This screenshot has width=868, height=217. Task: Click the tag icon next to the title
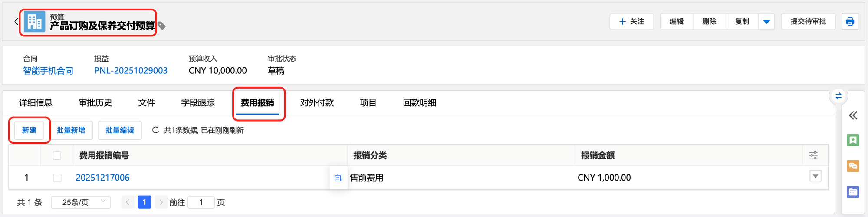click(x=161, y=26)
